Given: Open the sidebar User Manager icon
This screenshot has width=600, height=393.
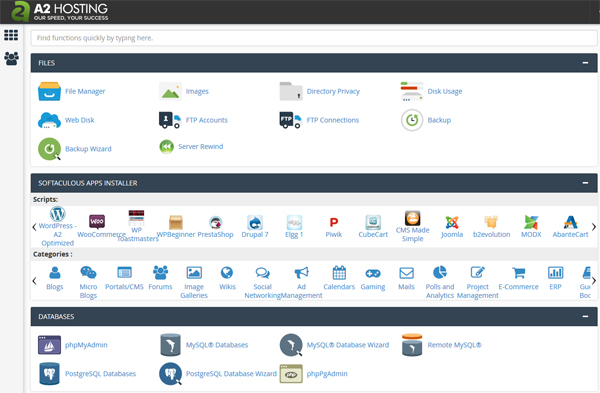Looking at the screenshot, I should coord(11,59).
